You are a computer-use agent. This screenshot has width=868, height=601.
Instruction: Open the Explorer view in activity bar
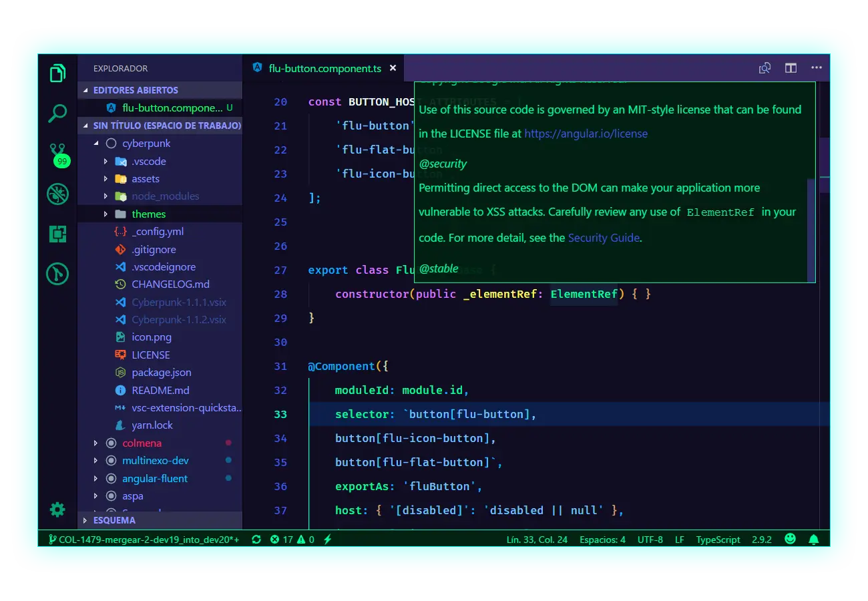coord(58,73)
